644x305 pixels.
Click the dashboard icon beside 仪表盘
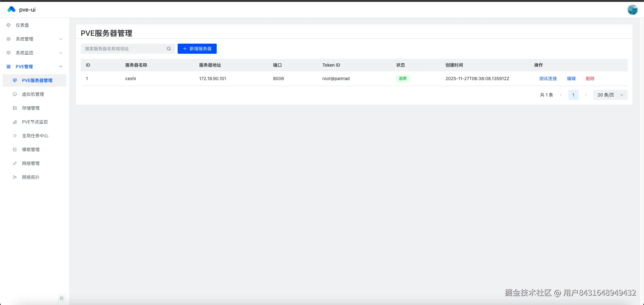click(x=8, y=25)
